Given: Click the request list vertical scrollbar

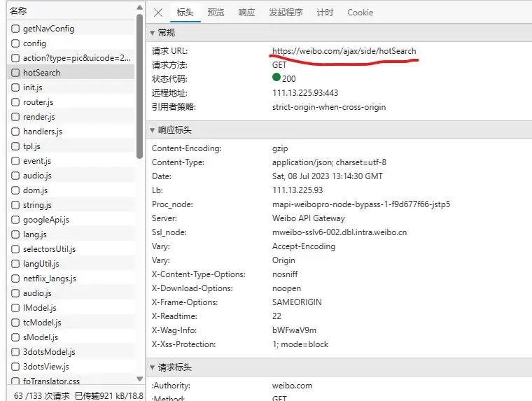Looking at the screenshot, I should point(140,84).
